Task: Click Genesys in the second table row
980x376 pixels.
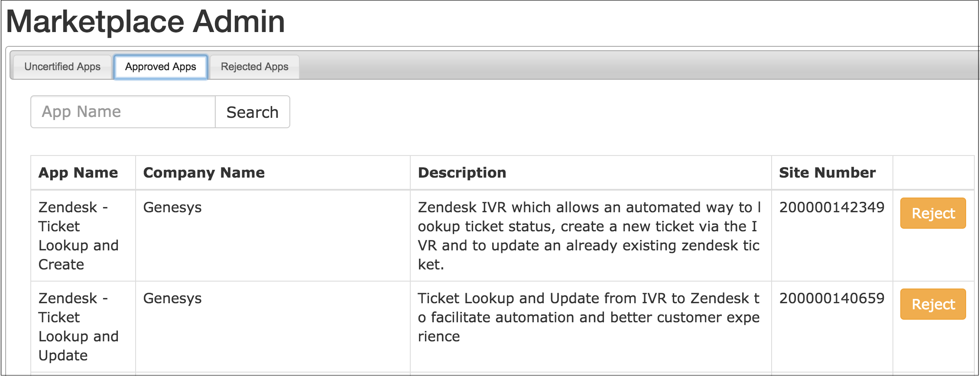Action: click(172, 298)
